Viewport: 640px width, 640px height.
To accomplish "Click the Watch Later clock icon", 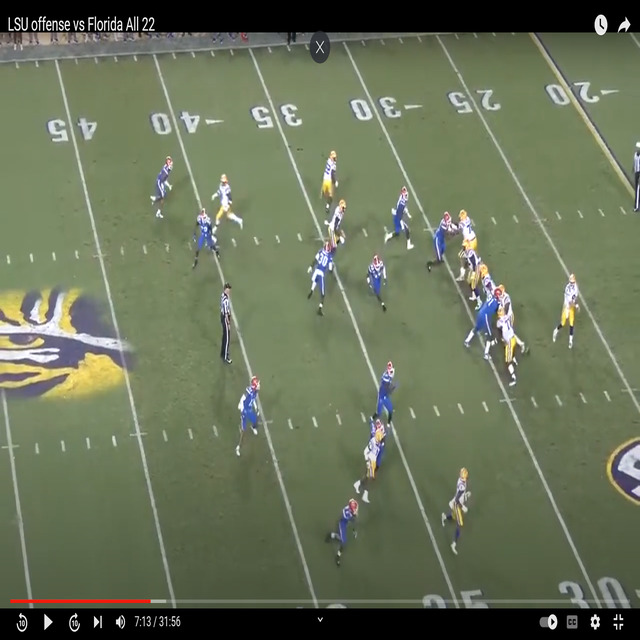I will [x=600, y=25].
